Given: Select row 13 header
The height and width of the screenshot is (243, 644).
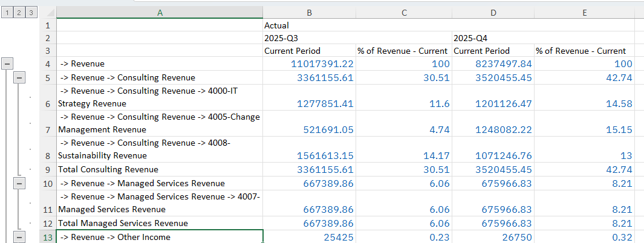Looking at the screenshot, I should tap(48, 237).
